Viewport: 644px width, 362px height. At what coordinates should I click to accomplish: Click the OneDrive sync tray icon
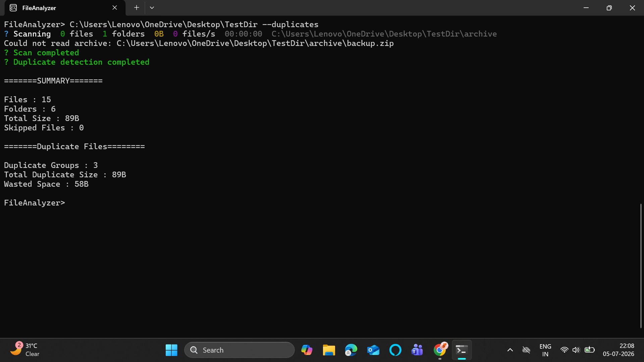pos(526,350)
